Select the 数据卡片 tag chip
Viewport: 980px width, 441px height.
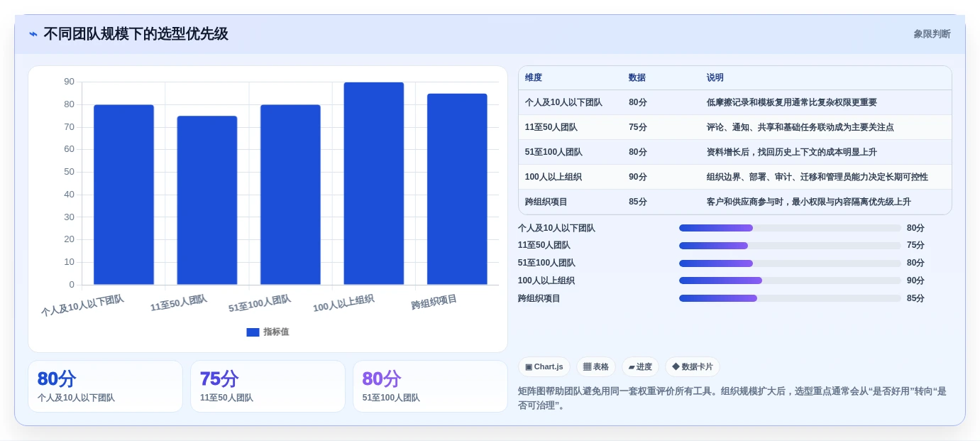pyautogui.click(x=693, y=366)
